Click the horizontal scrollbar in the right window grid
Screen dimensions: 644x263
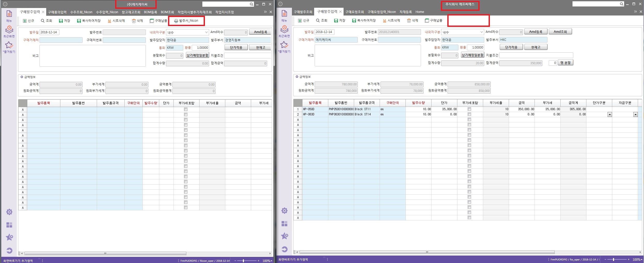pos(427,252)
